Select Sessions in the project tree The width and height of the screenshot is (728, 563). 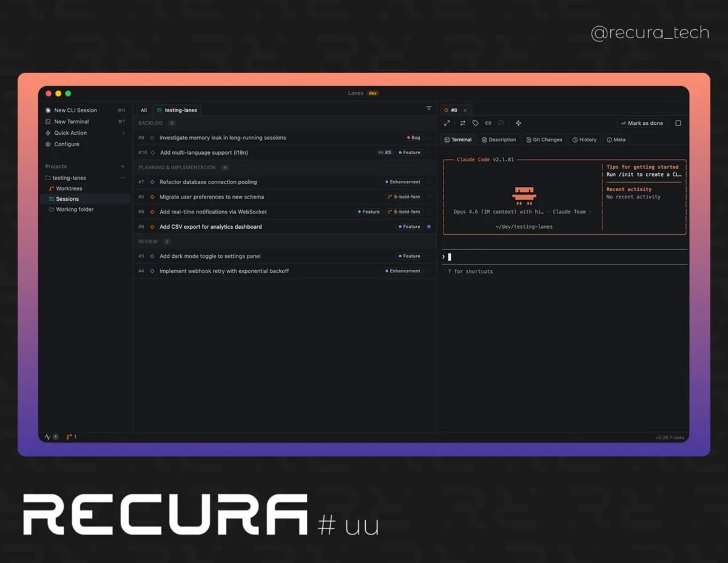coord(85,199)
